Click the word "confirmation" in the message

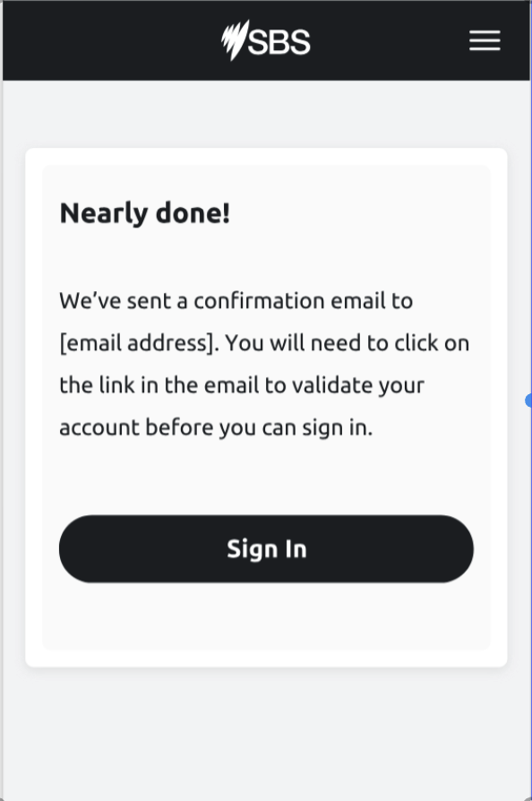click(259, 300)
